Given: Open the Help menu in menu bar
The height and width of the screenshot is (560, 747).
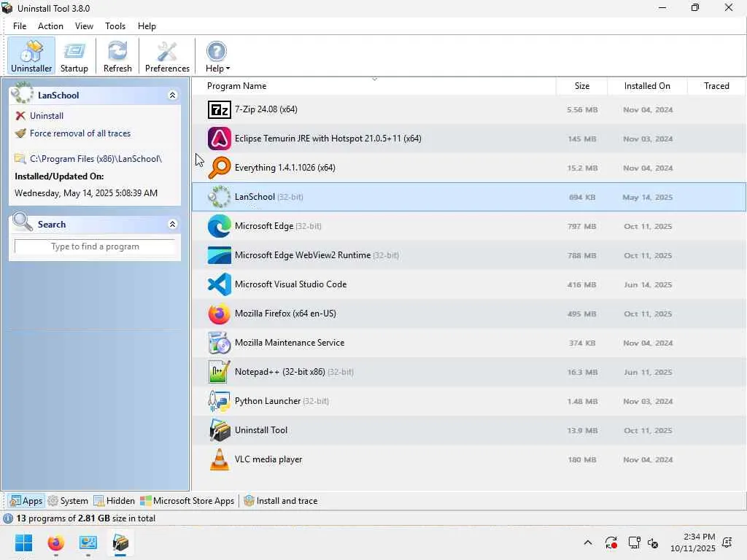Looking at the screenshot, I should click(x=147, y=26).
